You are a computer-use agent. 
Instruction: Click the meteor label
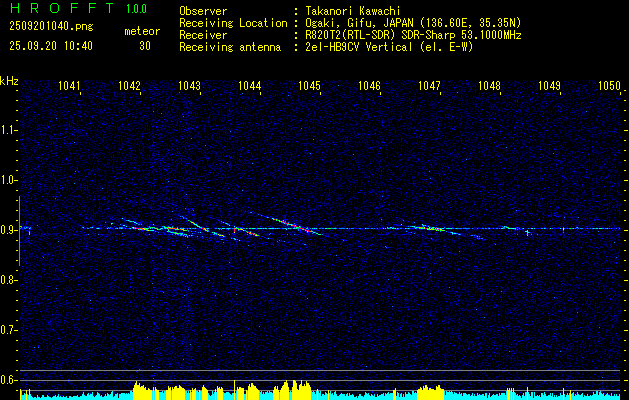tap(142, 31)
